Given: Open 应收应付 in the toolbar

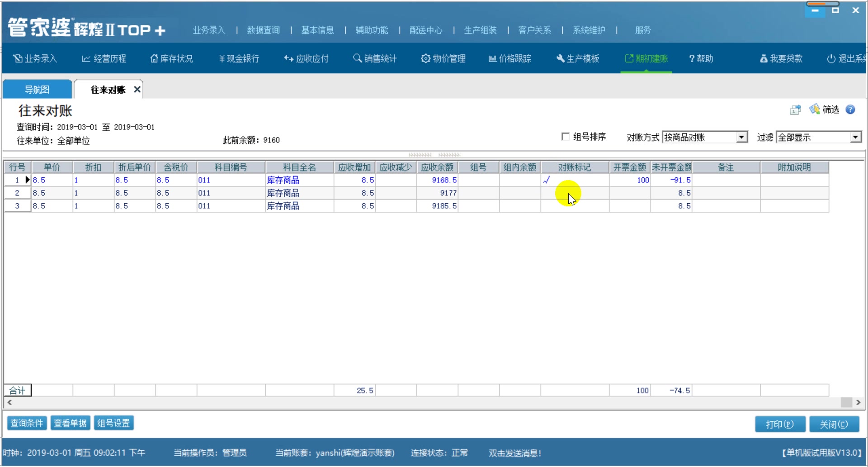Looking at the screenshot, I should [x=306, y=59].
